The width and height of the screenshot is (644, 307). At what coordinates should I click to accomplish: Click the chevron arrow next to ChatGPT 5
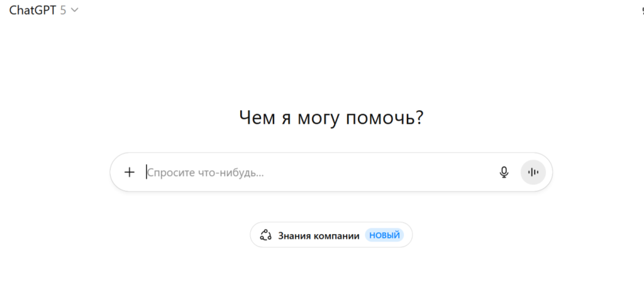click(75, 10)
